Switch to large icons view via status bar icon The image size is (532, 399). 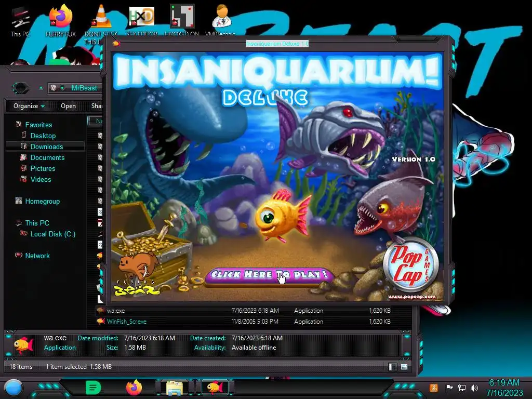pyautogui.click(x=404, y=367)
